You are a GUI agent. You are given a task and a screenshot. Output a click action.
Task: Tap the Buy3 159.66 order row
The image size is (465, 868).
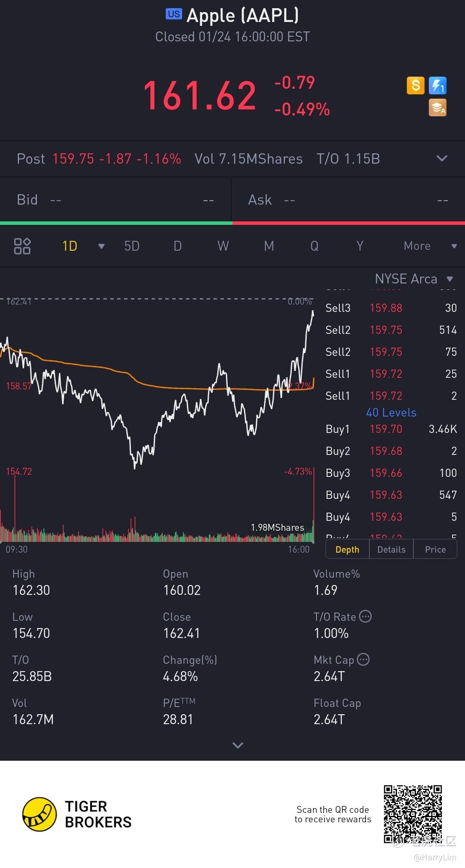[x=391, y=473]
